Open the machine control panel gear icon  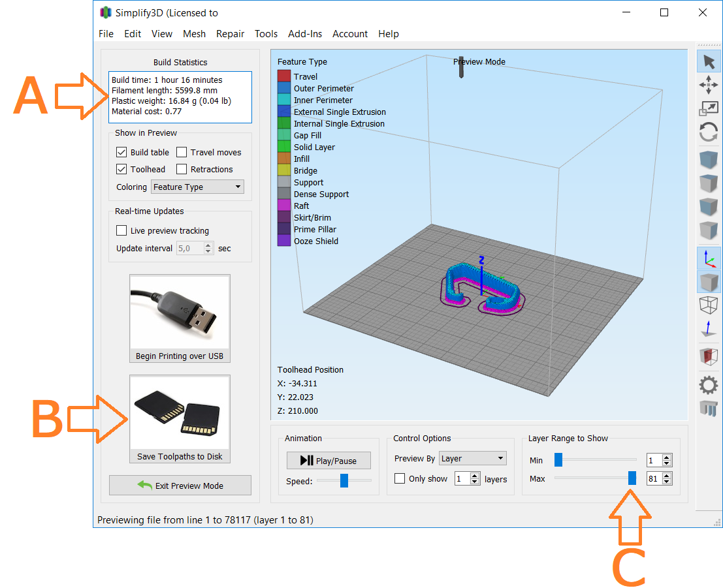[709, 385]
